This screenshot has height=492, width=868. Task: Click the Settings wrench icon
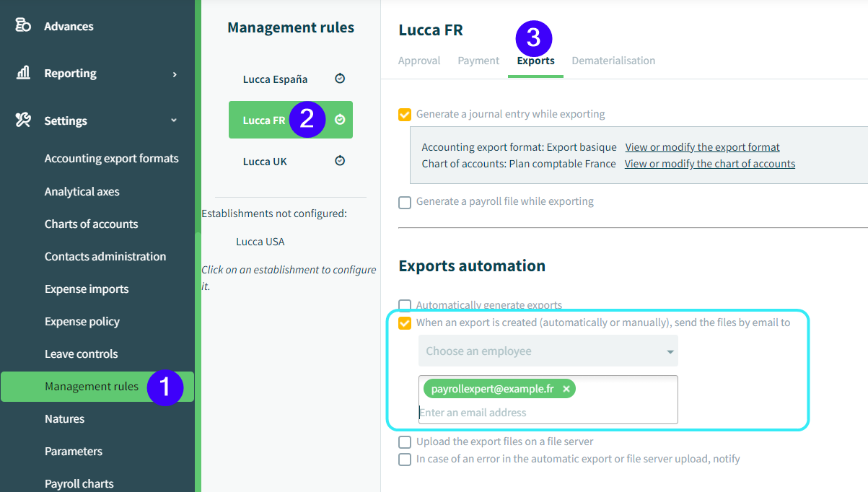click(x=23, y=120)
